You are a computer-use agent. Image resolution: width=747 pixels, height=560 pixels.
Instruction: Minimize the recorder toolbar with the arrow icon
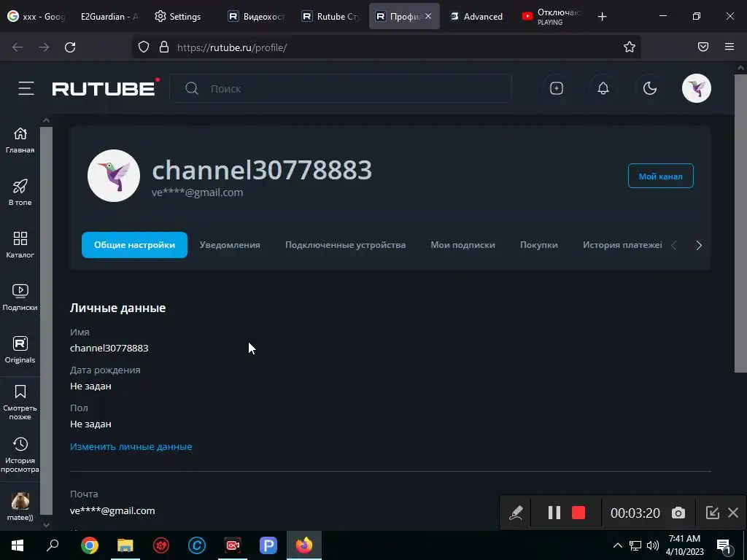pos(712,513)
